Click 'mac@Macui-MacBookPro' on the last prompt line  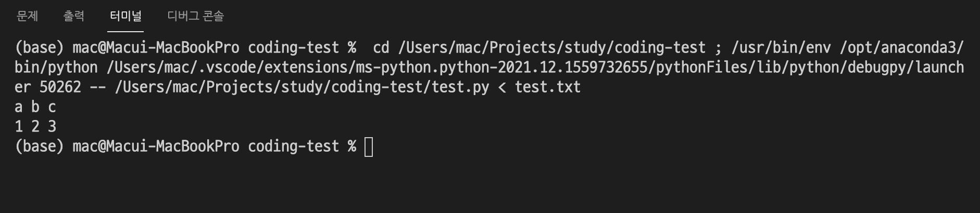156,147
